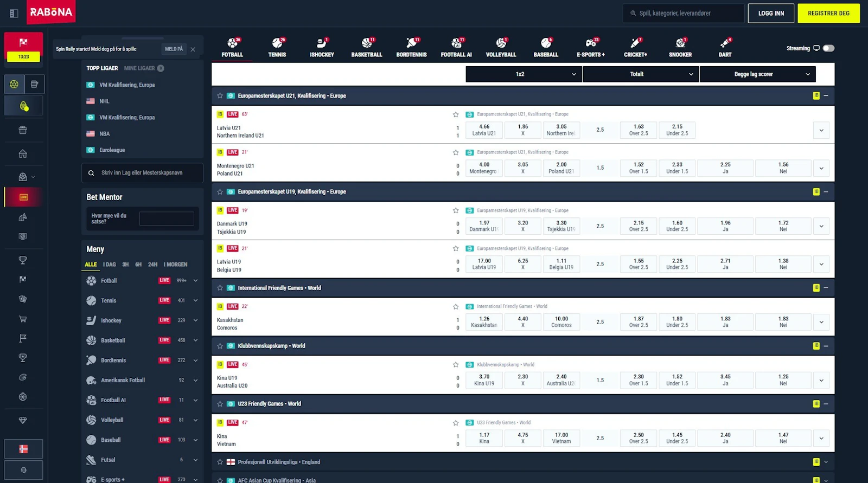The height and width of the screenshot is (483, 868).
Task: Switch to the MINE LIGAER tab
Action: [x=139, y=68]
